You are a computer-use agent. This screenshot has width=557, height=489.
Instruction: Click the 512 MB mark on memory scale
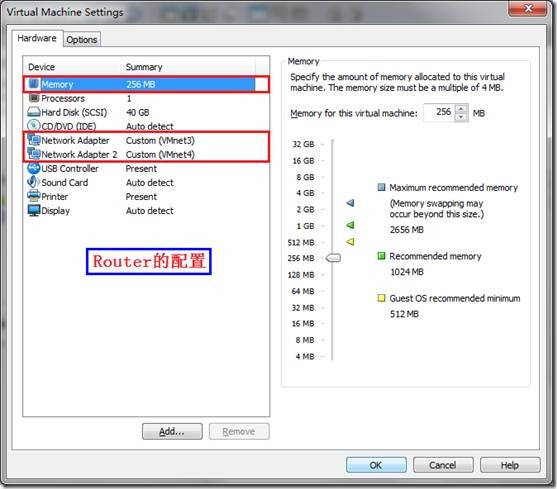(x=301, y=242)
